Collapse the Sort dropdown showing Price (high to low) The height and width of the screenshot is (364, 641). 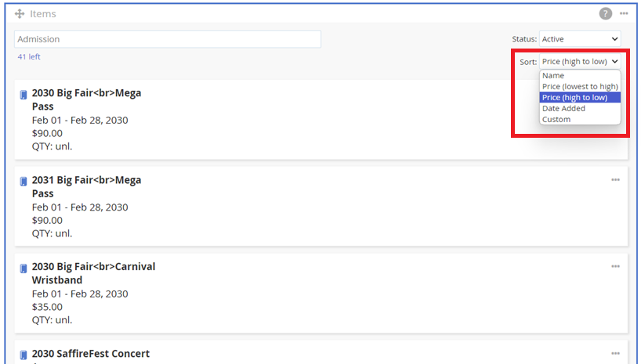coord(580,62)
